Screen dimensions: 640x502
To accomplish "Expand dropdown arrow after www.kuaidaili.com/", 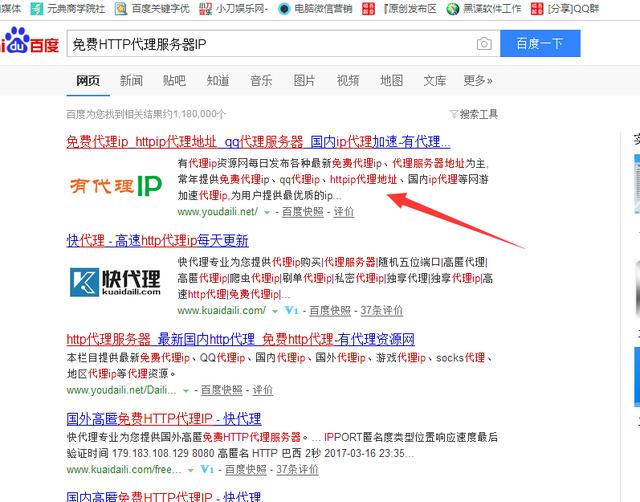I will [x=275, y=311].
